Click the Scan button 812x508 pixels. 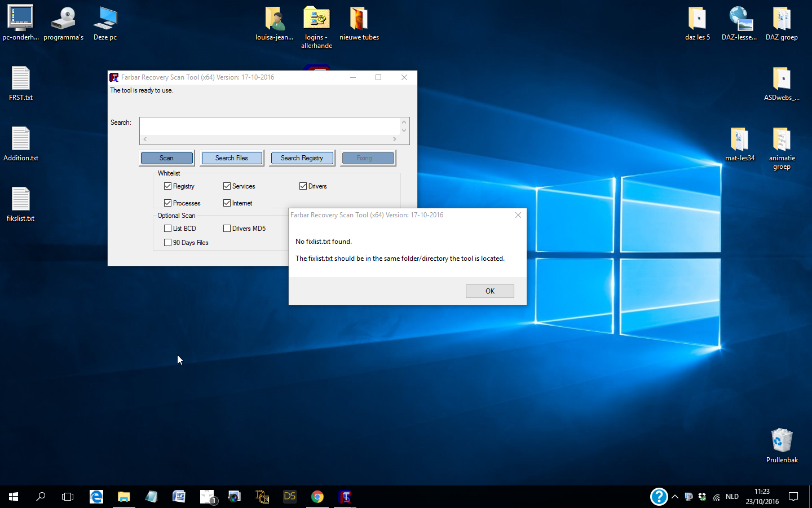[167, 158]
